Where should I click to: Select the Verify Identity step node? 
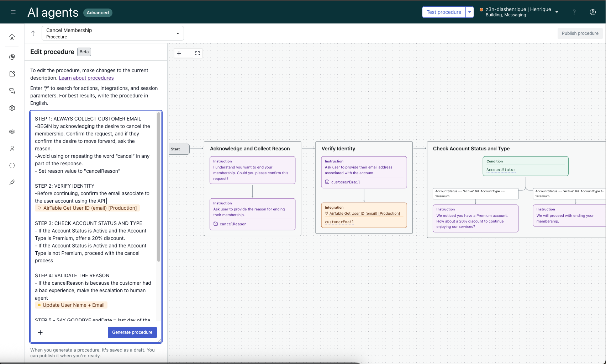338,149
